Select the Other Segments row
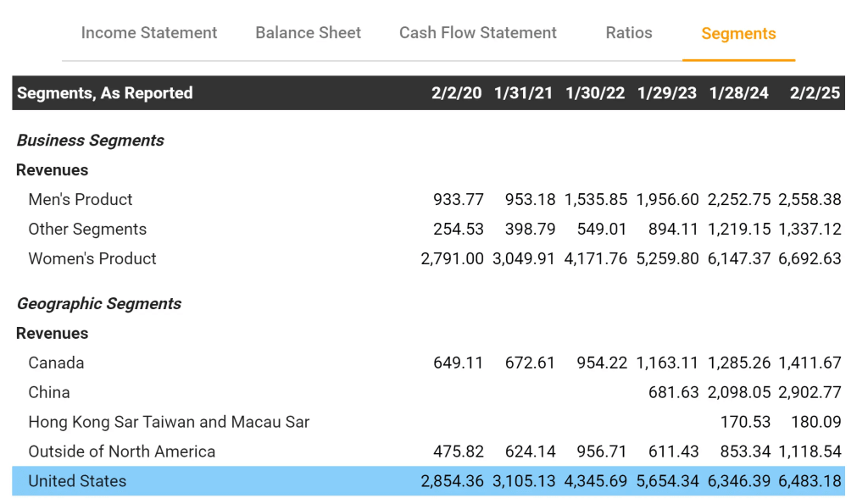 click(87, 230)
